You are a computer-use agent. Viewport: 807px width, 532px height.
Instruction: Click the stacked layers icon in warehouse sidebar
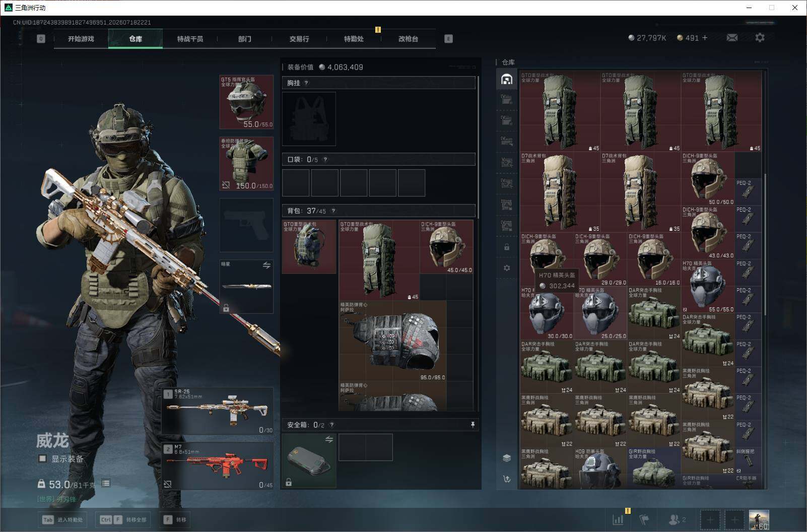click(x=507, y=458)
